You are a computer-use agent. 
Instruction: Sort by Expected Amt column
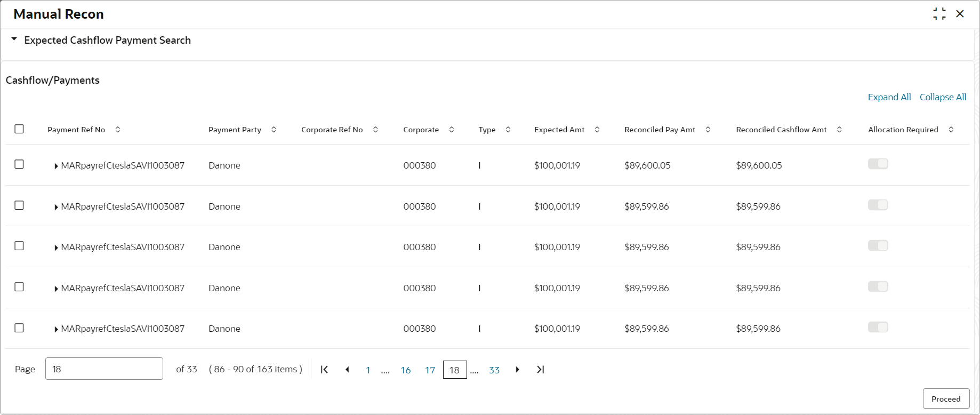(x=597, y=130)
